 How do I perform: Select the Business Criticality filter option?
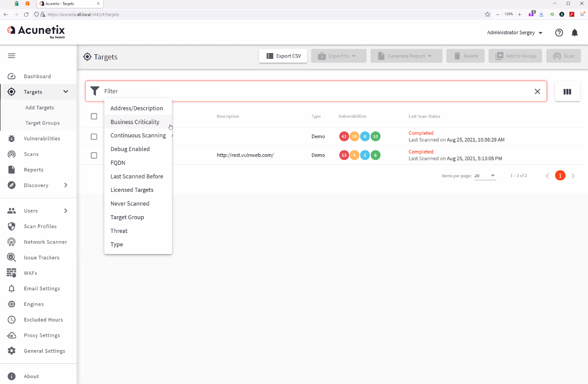point(135,122)
